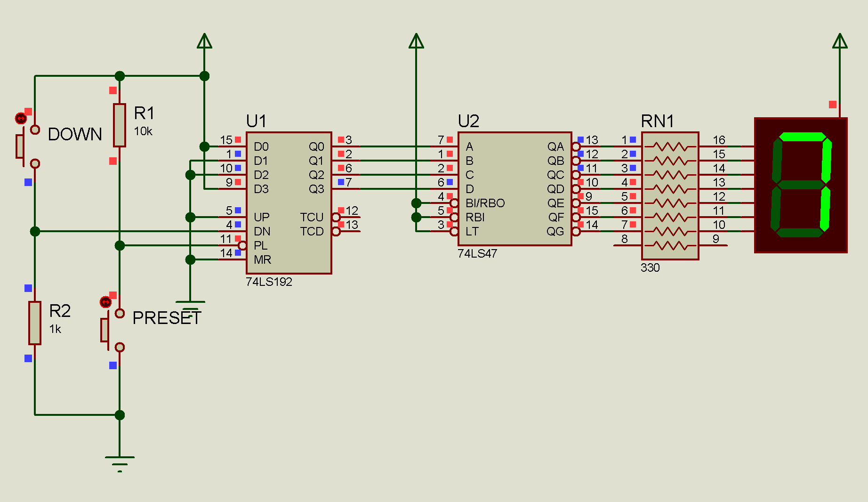Select the R2 reference label
The image size is (868, 502).
pos(60,311)
